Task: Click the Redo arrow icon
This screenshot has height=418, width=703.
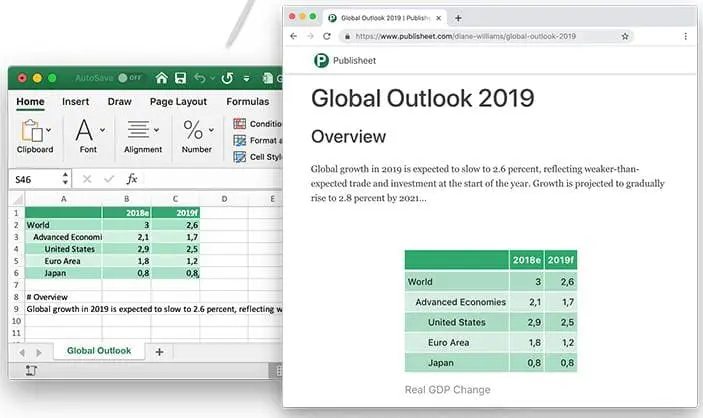Action: 227,78
